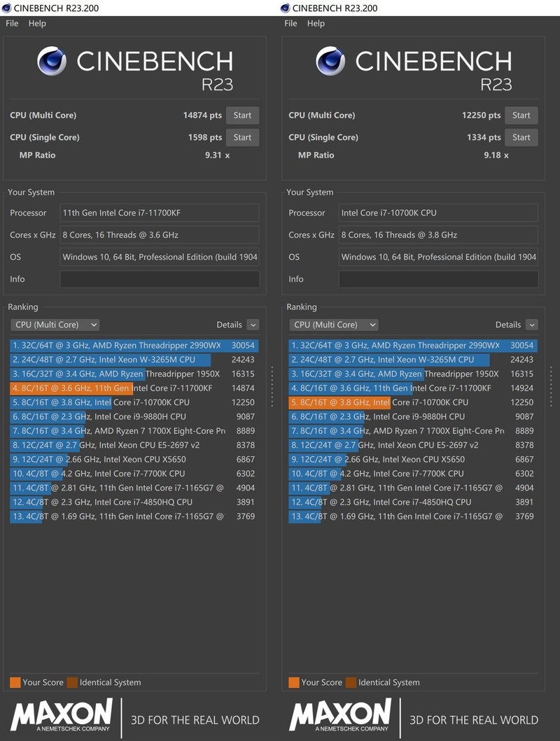Click the MAXON logo in the left window

coord(62,717)
